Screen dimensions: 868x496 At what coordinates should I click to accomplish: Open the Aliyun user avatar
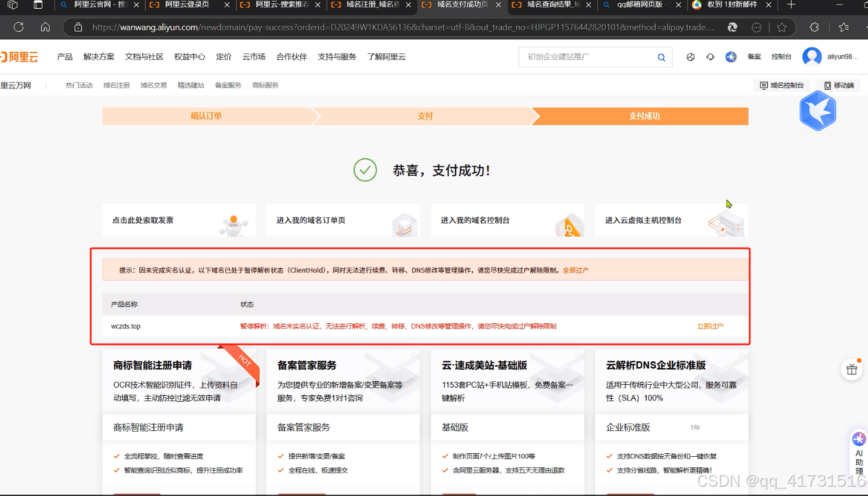(x=812, y=56)
